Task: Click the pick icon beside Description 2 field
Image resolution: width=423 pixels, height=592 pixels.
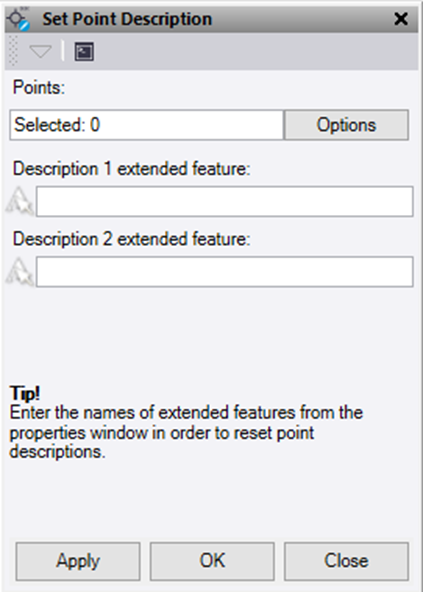Action: click(x=20, y=271)
